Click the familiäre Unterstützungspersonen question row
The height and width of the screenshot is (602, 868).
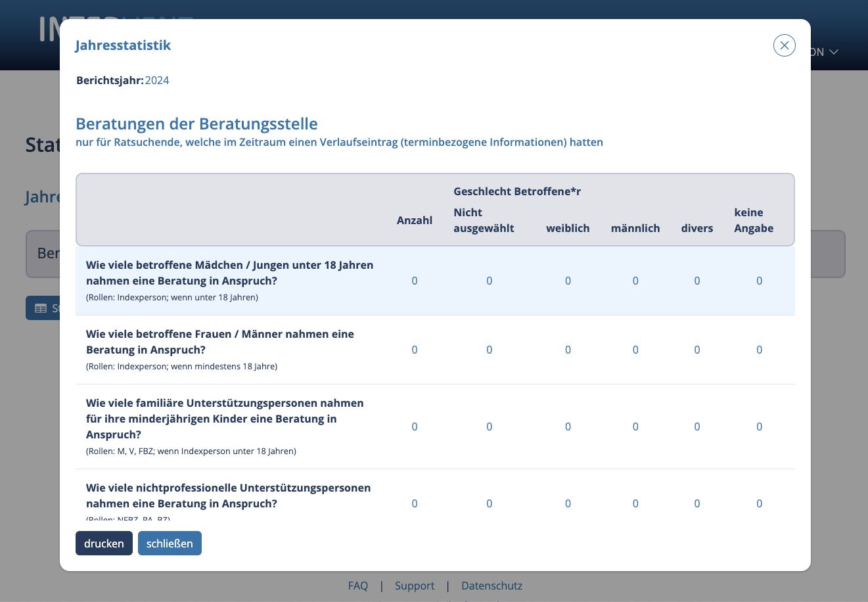435,427
